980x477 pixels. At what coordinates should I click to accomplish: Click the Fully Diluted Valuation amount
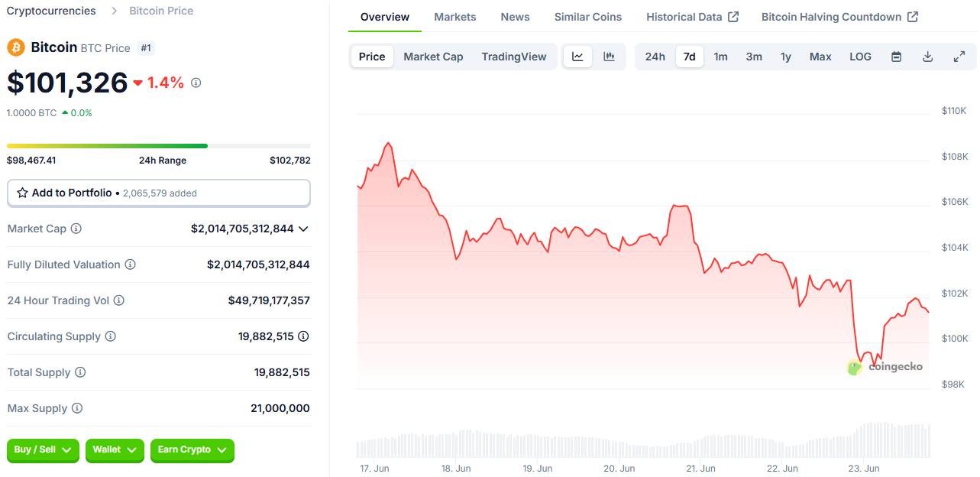258,264
